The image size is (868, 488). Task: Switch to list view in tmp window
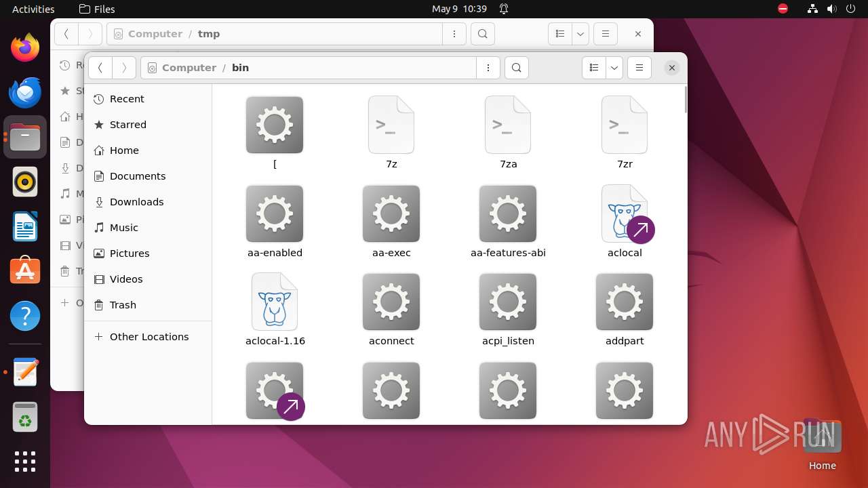560,34
